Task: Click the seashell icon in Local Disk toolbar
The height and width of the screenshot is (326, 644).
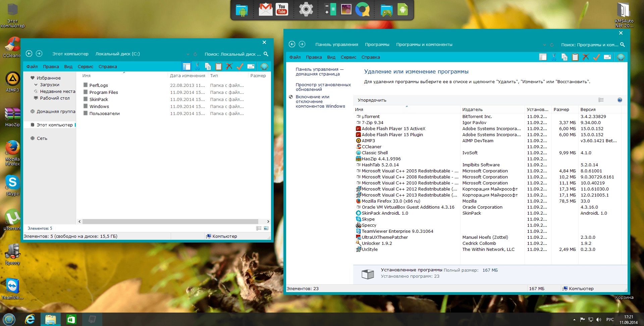Action: pos(264,66)
